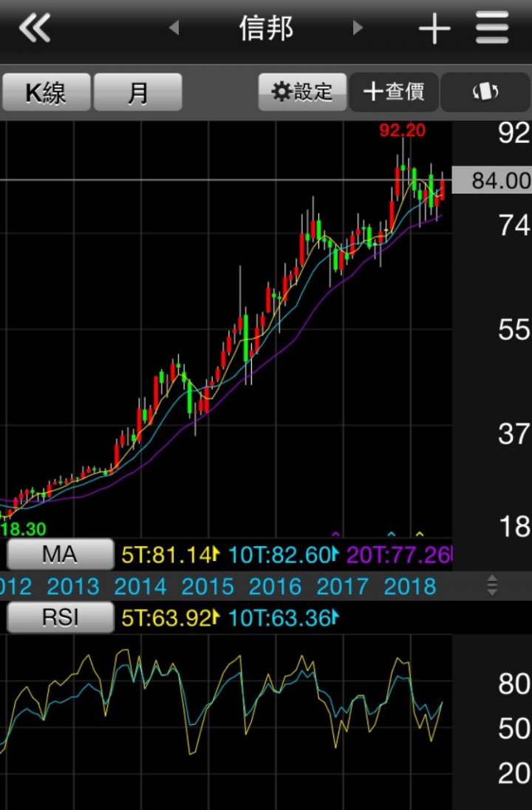The width and height of the screenshot is (532, 810).
Task: Tap the panel resize handle beside 2018
Action: 491,586
